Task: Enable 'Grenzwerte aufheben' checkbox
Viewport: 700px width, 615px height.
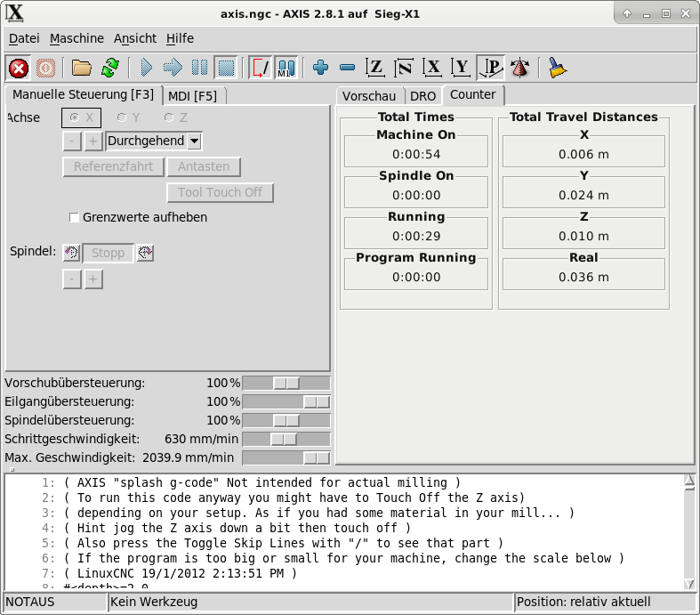Action: coord(75,217)
